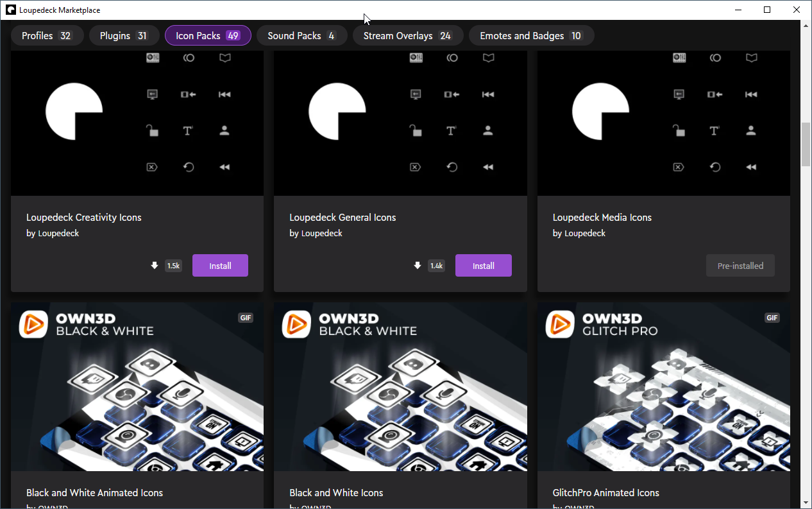Click the download arrow icon beside 1.5k

(154, 266)
